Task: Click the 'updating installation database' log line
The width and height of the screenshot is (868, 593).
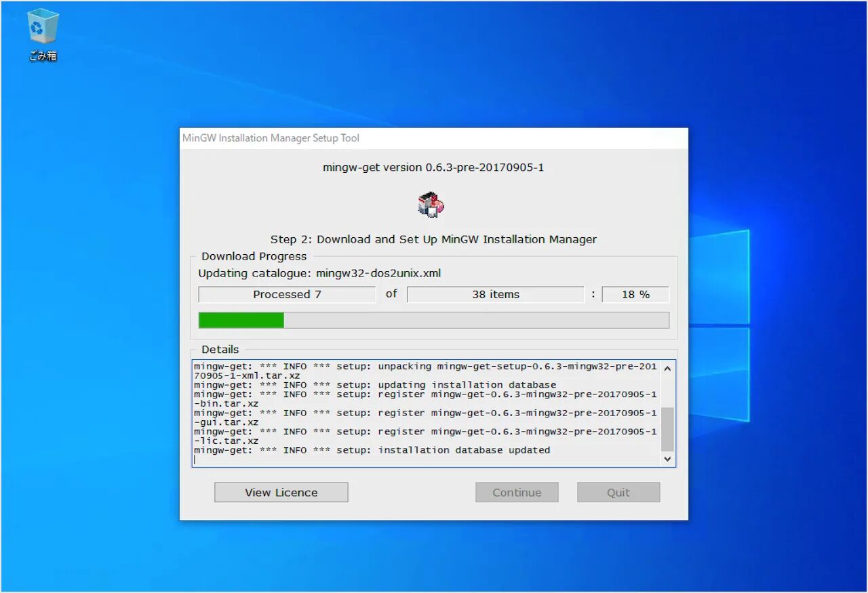Action: (x=375, y=385)
